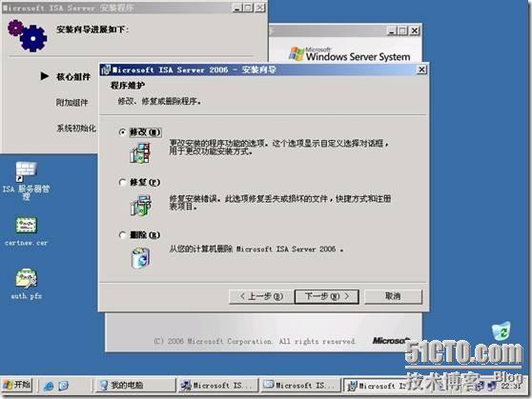
Task: Click the 程序维护 heading text
Action: point(128,86)
